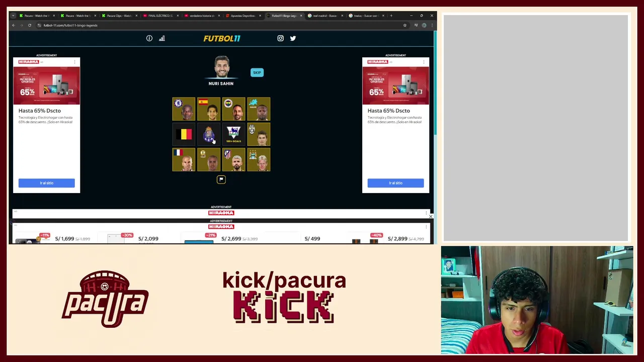Open right Hiraoka ad options menu

424,62
